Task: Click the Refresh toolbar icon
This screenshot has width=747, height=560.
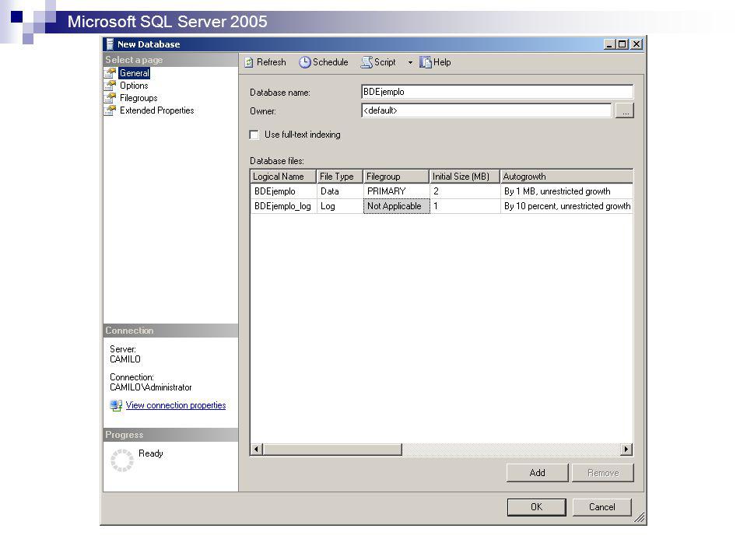Action: [x=249, y=62]
